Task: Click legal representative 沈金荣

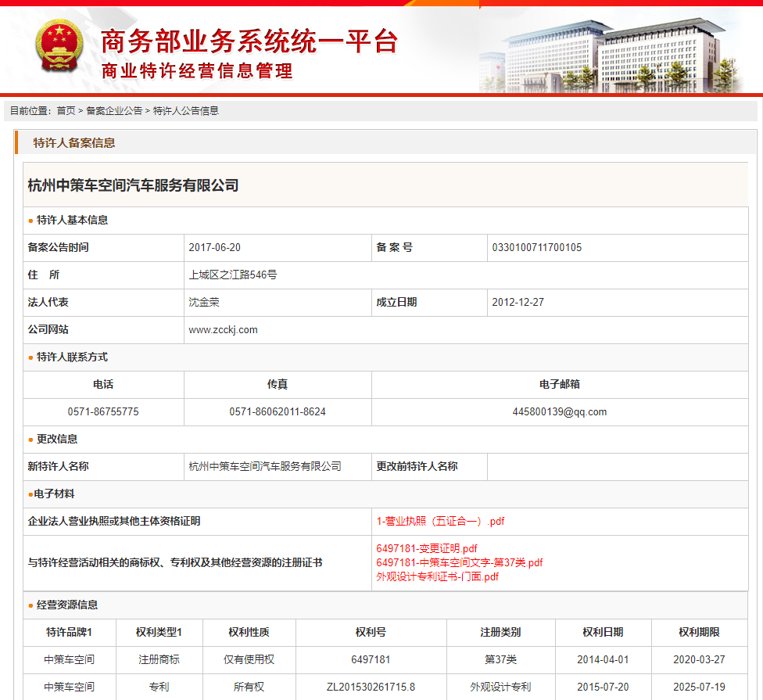Action: point(204,303)
